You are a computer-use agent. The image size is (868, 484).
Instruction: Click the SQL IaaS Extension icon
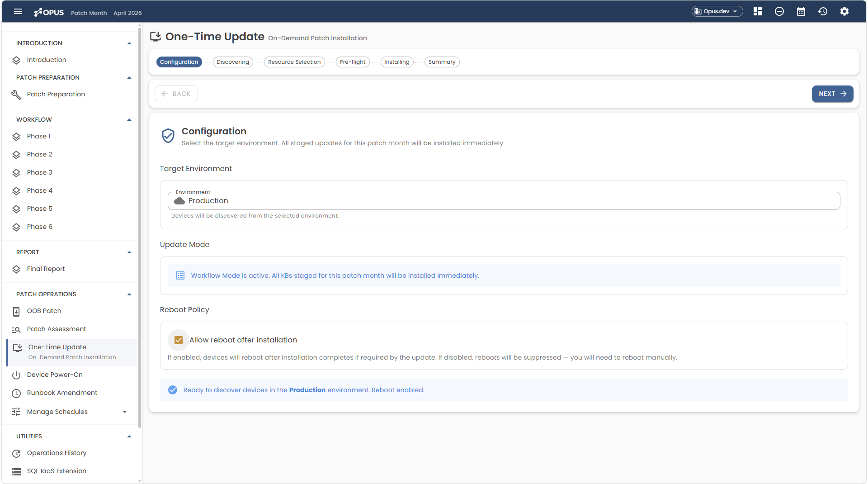tap(16, 471)
